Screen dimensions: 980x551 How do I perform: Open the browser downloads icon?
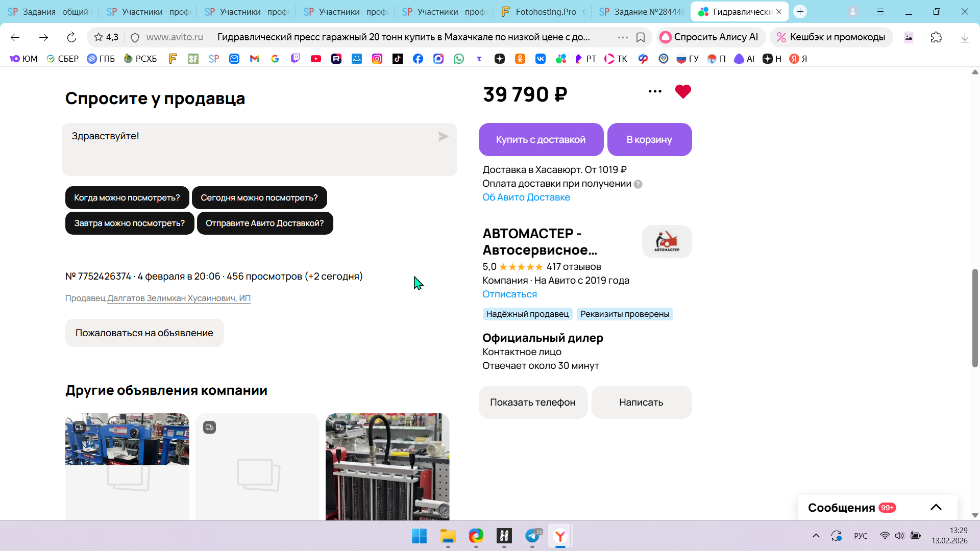[964, 37]
